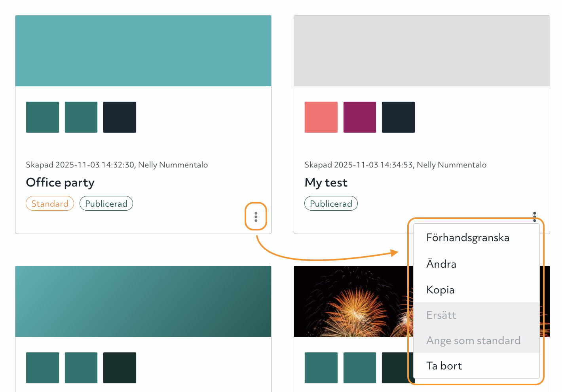Choose Ändra from the context menu

pyautogui.click(x=441, y=264)
